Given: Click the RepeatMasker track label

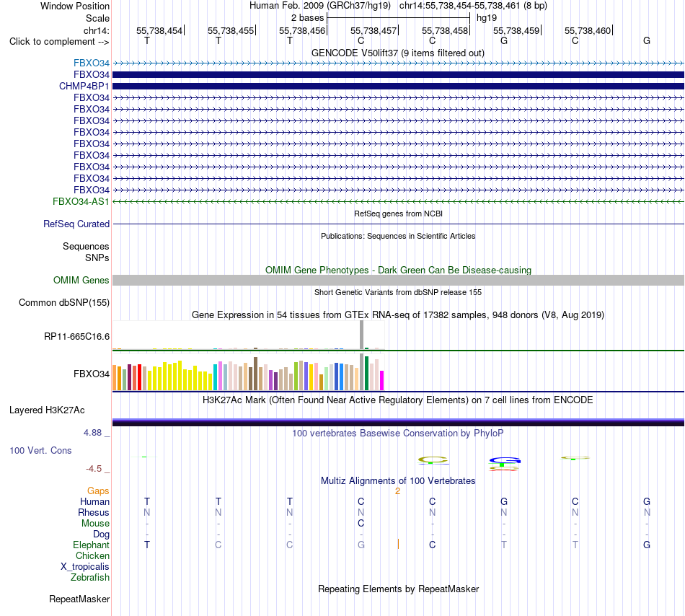Looking at the screenshot, I should coord(79,599).
